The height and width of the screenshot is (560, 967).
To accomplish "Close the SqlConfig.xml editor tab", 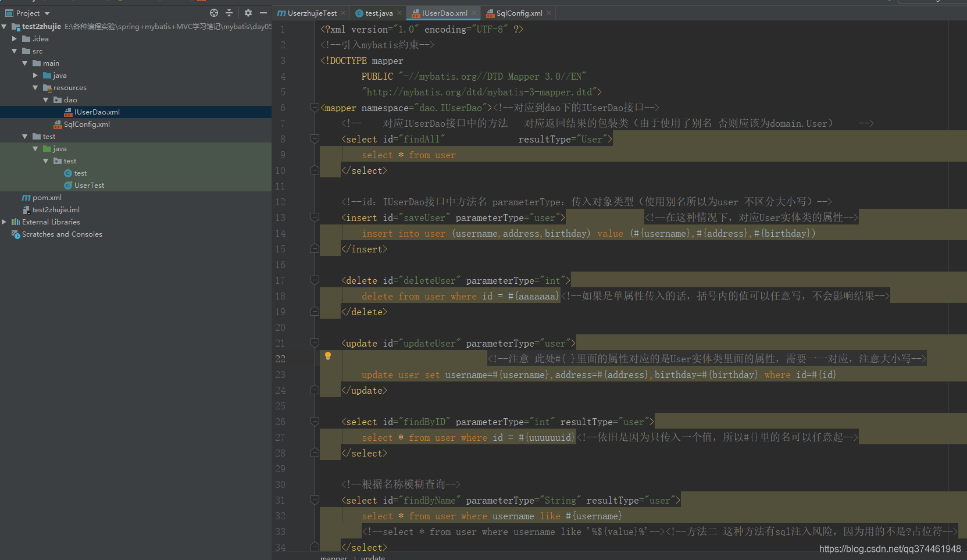I will 549,13.
